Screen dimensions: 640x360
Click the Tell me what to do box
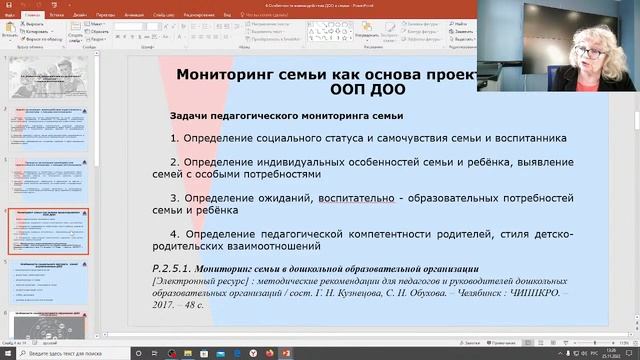(264, 15)
